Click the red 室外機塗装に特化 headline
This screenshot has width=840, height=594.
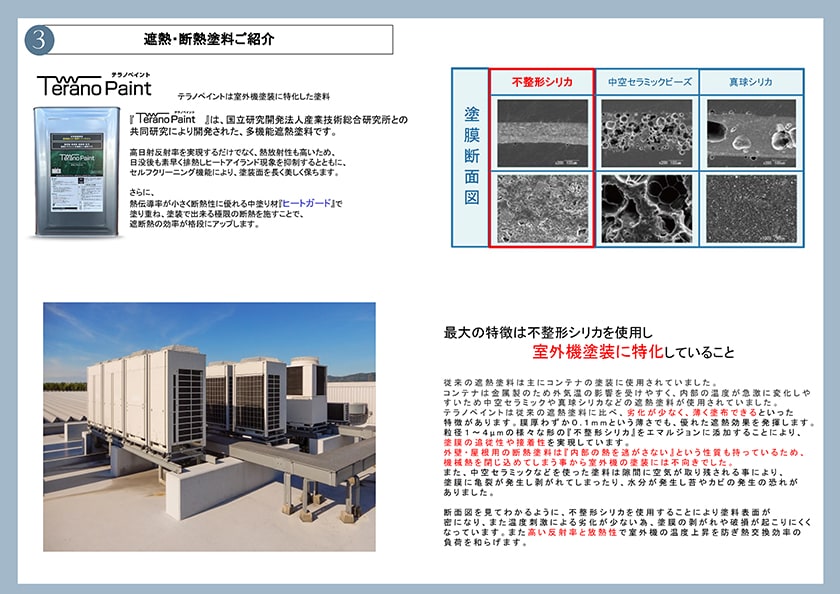[598, 352]
